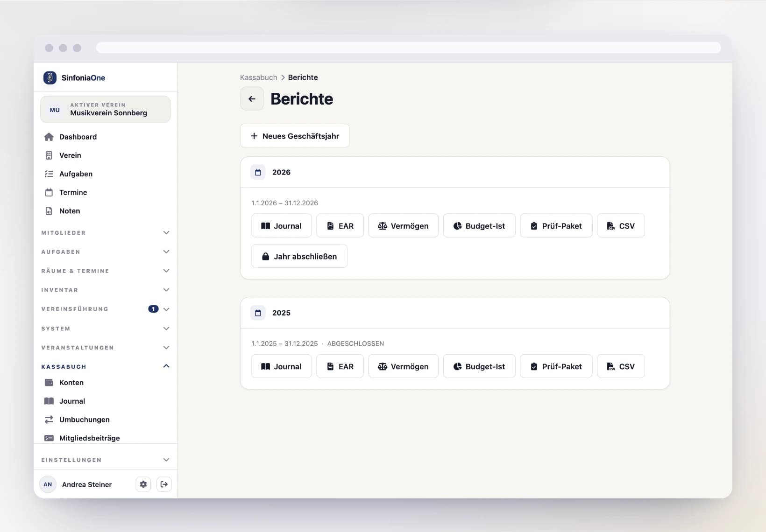
Task: Open the 2025 Budget-Ist report
Action: (x=479, y=366)
